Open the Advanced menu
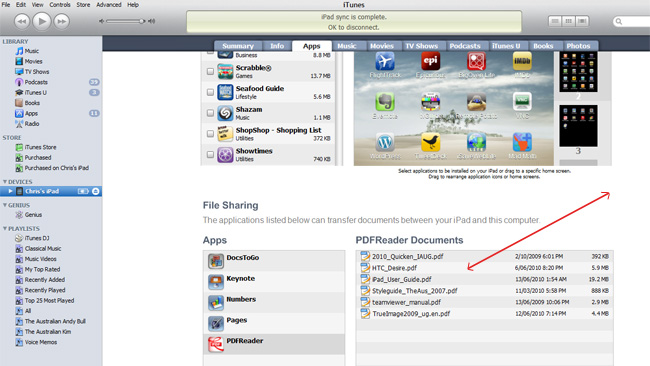The image size is (650, 366). pos(109,5)
